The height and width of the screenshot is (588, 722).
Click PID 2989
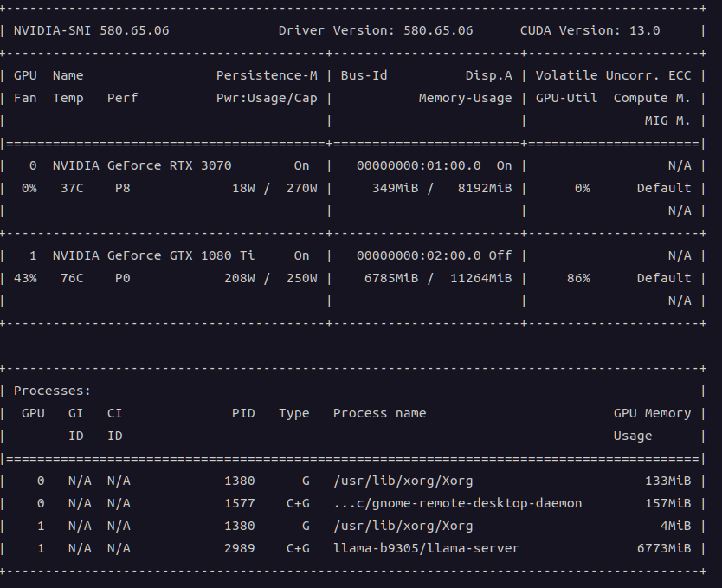[240, 548]
